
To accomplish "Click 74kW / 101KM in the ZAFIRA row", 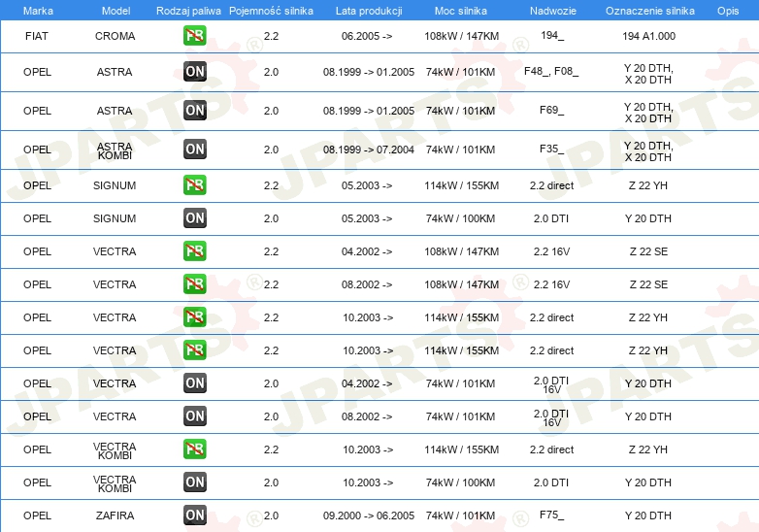I will [460, 515].
